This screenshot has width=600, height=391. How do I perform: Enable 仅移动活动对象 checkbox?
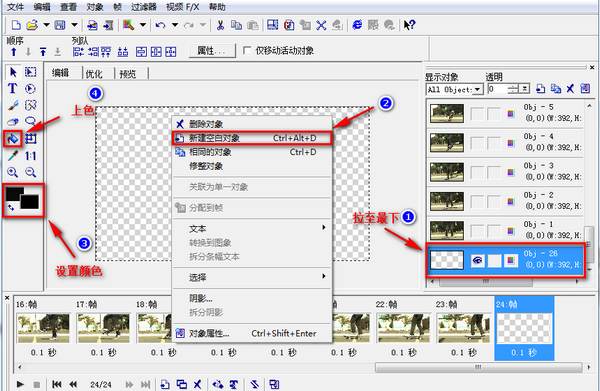click(x=247, y=51)
